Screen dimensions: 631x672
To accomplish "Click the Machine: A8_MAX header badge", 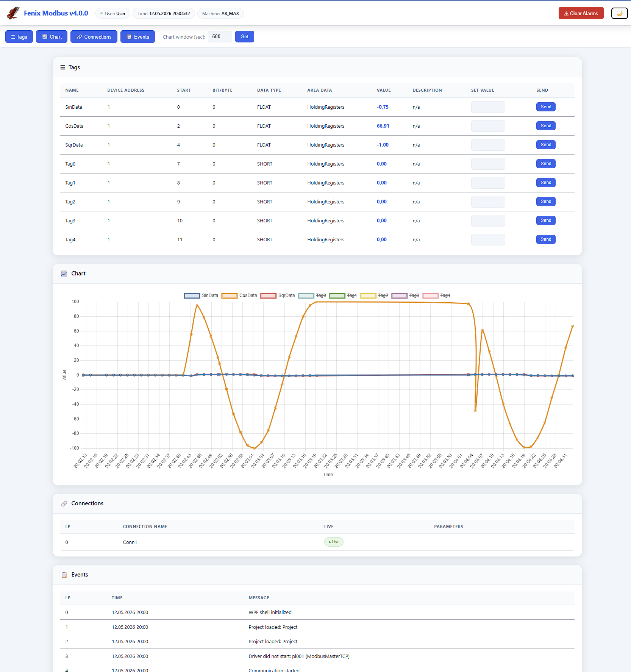I will pos(220,13).
